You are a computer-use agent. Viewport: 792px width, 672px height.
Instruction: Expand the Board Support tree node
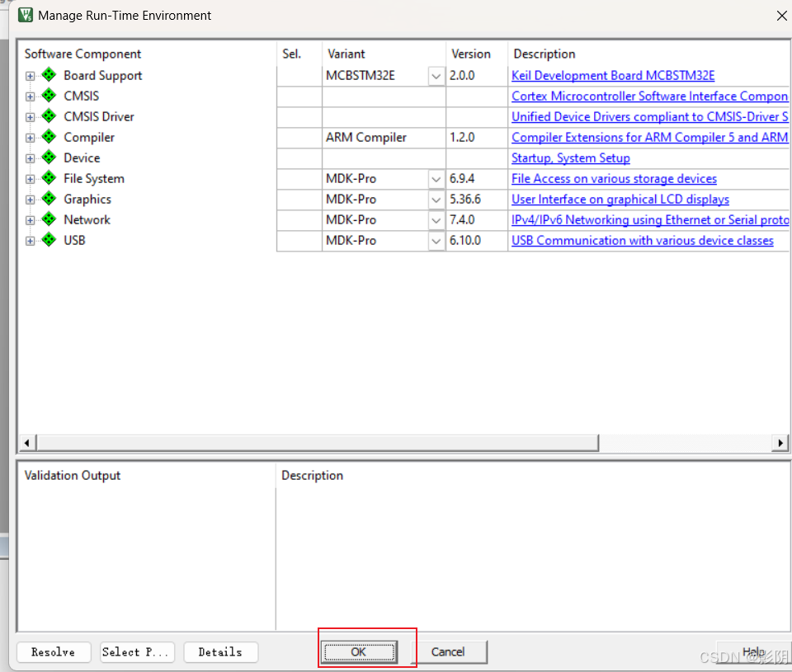(x=31, y=76)
